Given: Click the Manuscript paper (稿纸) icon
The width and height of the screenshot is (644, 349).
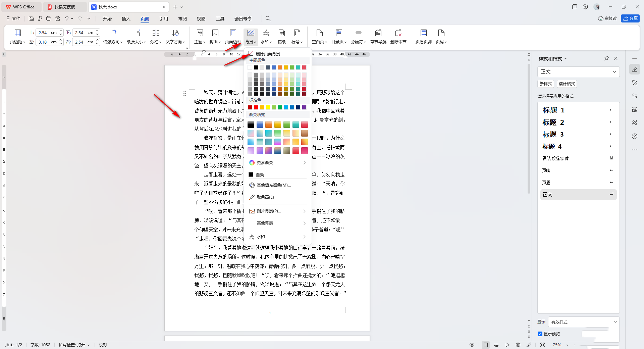Looking at the screenshot, I should [x=282, y=33].
